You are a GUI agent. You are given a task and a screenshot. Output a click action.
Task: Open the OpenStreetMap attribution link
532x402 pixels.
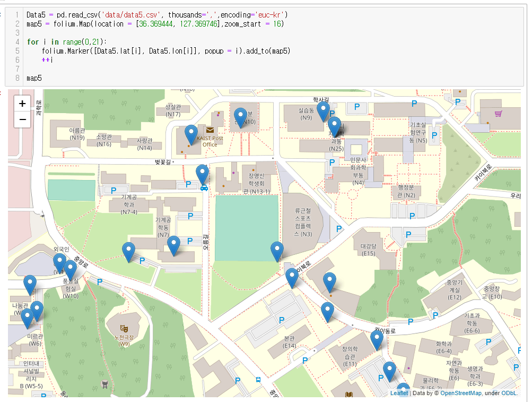click(x=460, y=393)
